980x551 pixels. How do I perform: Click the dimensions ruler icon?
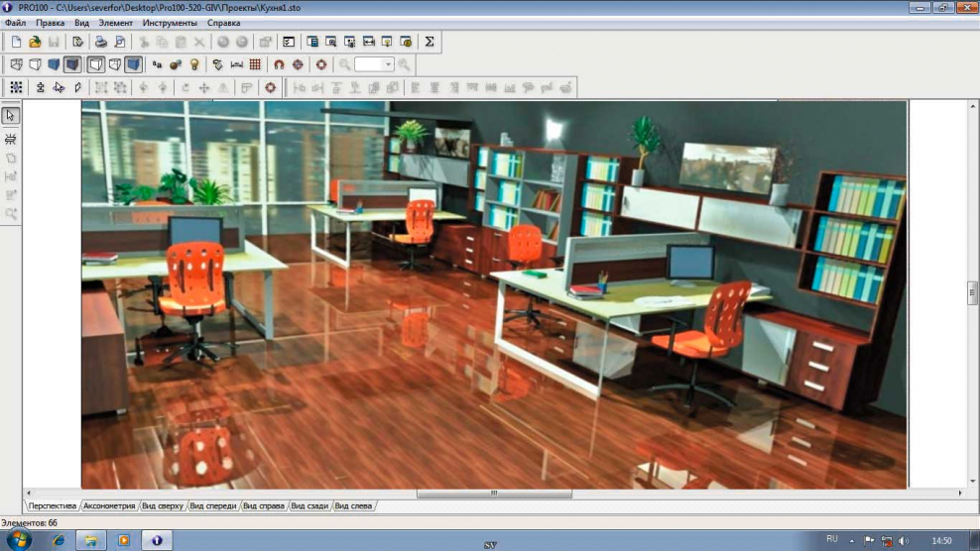236,64
